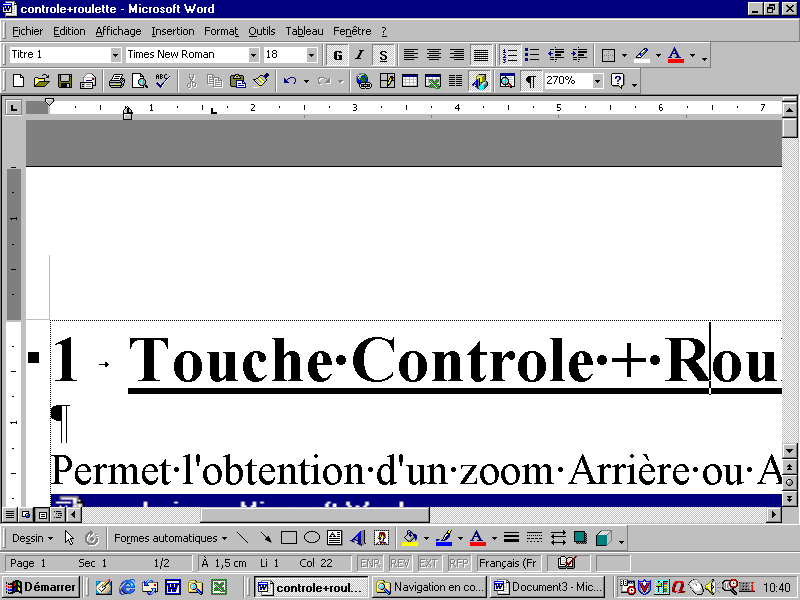
Task: Click the Format Painter brush icon
Action: (x=261, y=81)
